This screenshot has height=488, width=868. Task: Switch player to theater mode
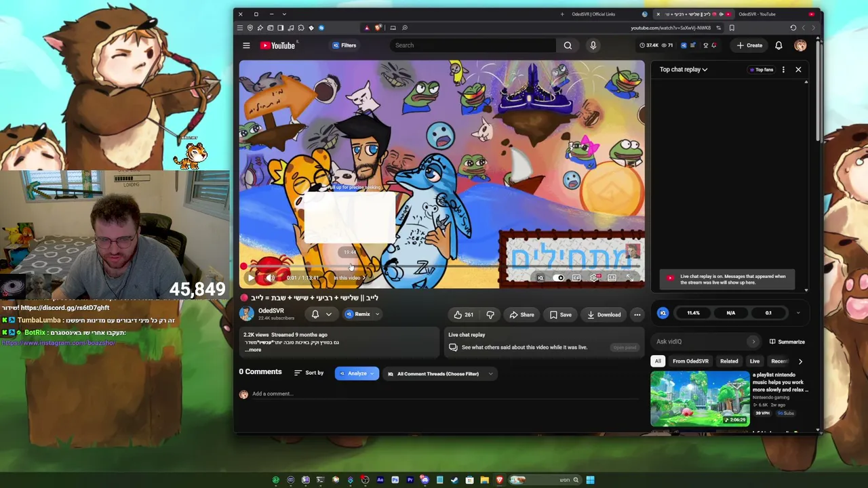(612, 278)
